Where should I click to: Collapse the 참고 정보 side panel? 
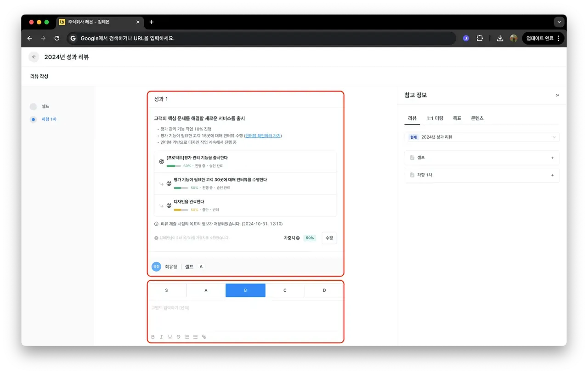557,95
